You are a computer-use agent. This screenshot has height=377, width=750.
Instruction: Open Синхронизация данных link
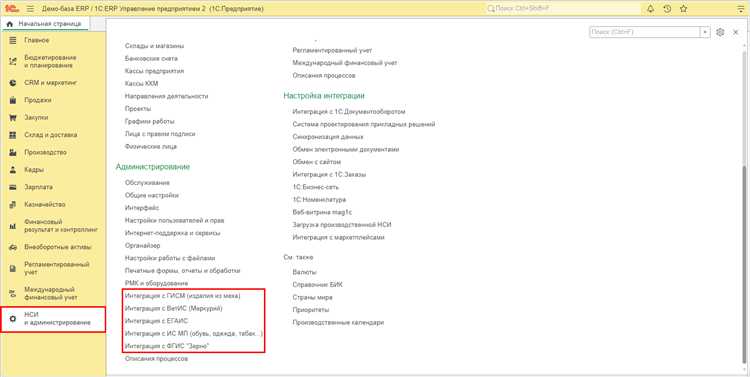[328, 137]
